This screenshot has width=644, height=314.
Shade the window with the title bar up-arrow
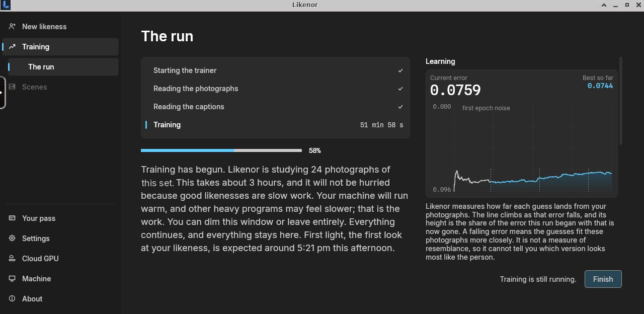point(603,5)
